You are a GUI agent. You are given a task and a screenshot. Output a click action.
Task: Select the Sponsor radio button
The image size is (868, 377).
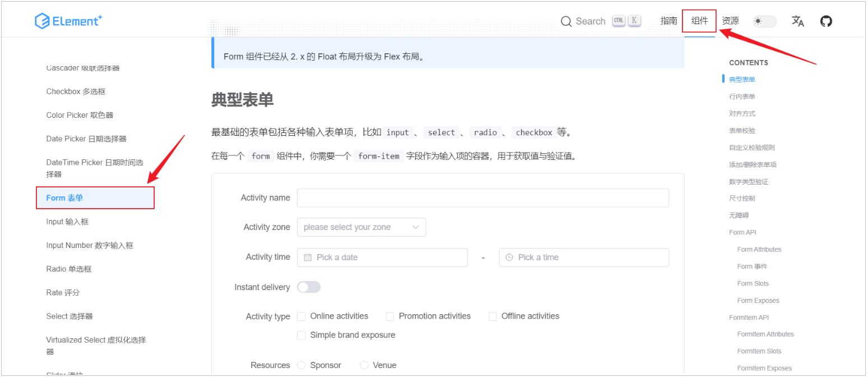(301, 365)
